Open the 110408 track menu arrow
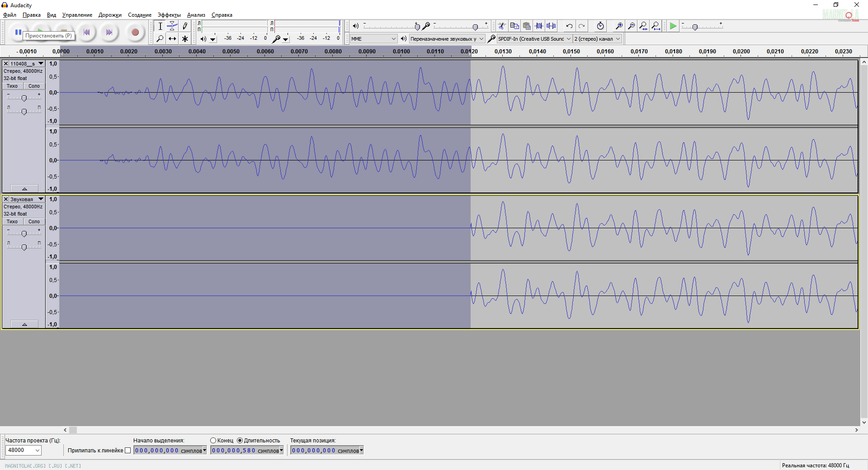The image size is (868, 470). point(41,64)
